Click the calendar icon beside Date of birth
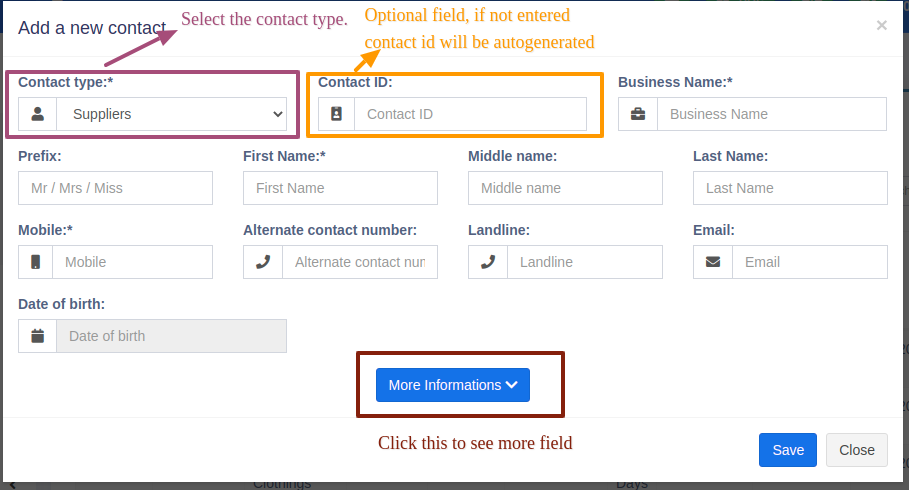 [38, 336]
